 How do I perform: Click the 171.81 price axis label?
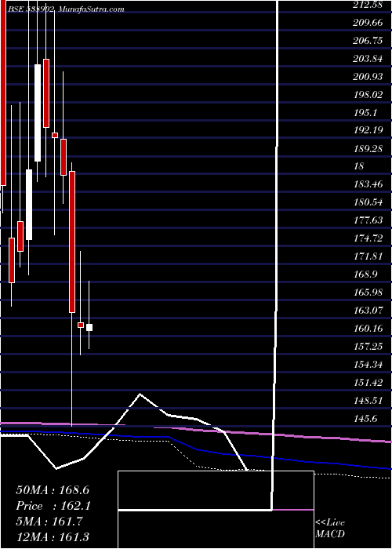pos(369,256)
